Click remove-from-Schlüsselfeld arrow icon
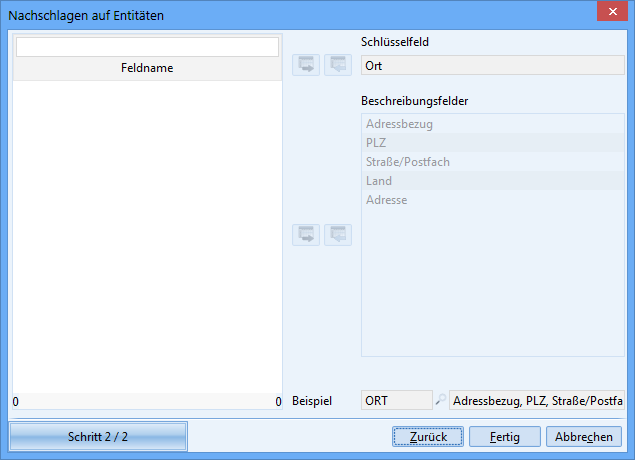635x460 pixels. click(337, 65)
